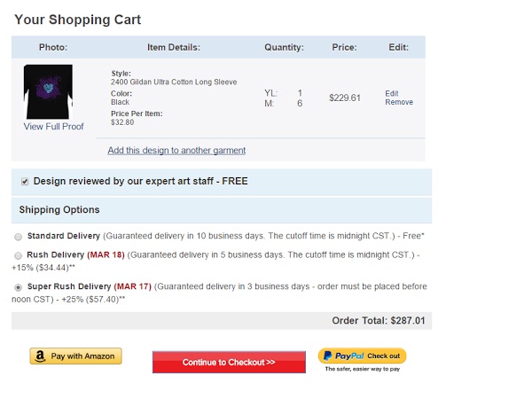
Task: Remove the Gildan long sleeve item
Action: click(399, 103)
